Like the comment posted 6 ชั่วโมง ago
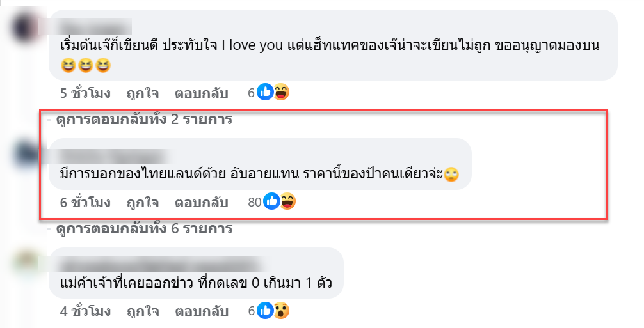This screenshot has width=644, height=328. click(143, 203)
